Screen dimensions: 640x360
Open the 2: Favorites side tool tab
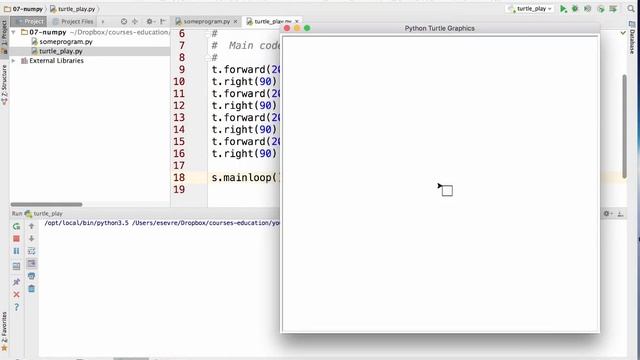pos(4,331)
